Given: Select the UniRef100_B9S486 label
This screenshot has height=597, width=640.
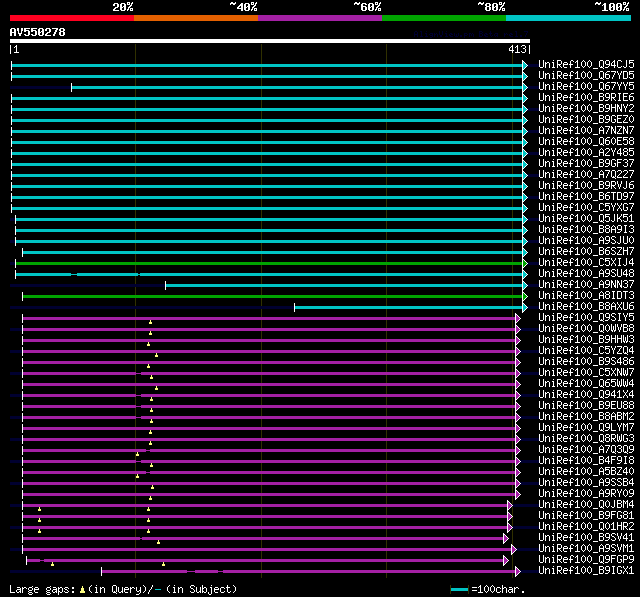Looking at the screenshot, I should pyautogui.click(x=586, y=362).
